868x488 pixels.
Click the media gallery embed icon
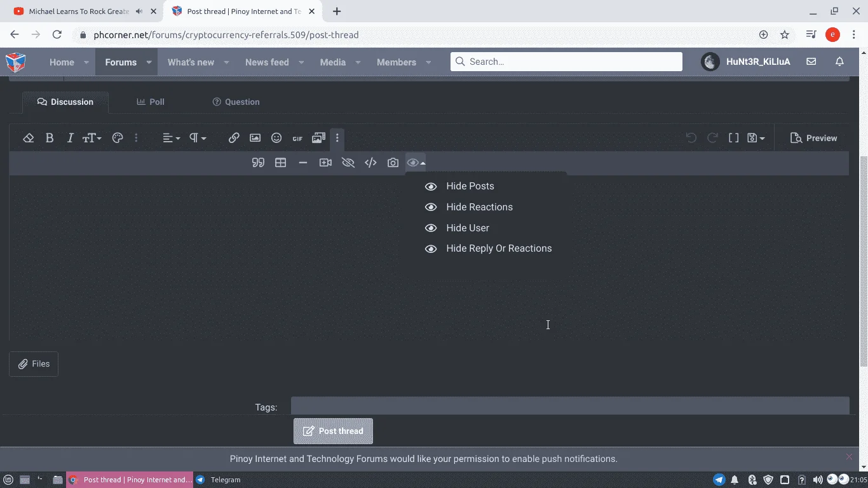click(x=318, y=138)
